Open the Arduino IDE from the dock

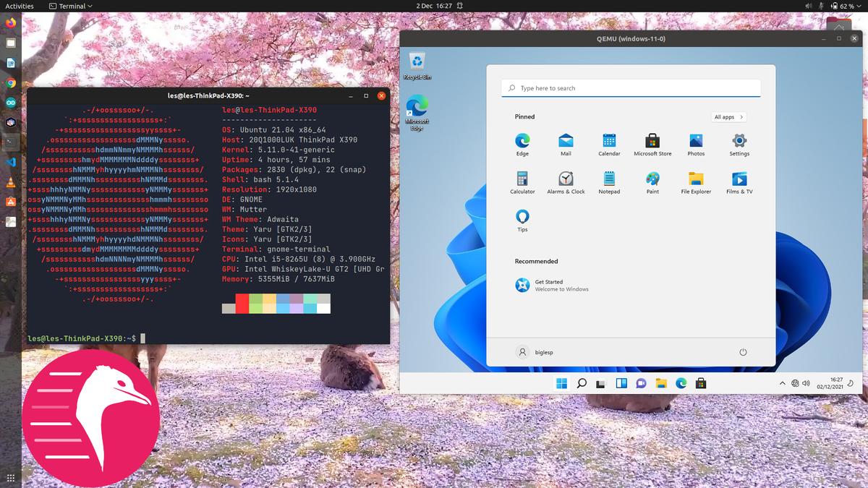click(x=9, y=102)
